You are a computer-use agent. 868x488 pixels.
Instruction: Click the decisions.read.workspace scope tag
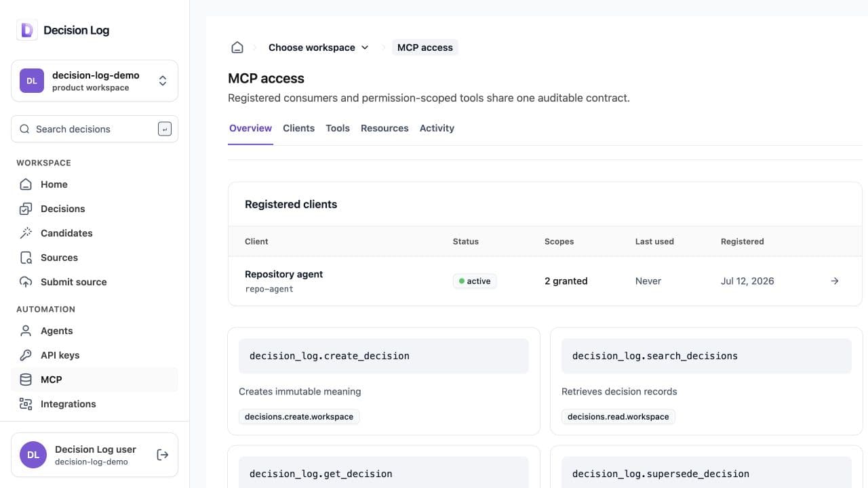coord(618,417)
